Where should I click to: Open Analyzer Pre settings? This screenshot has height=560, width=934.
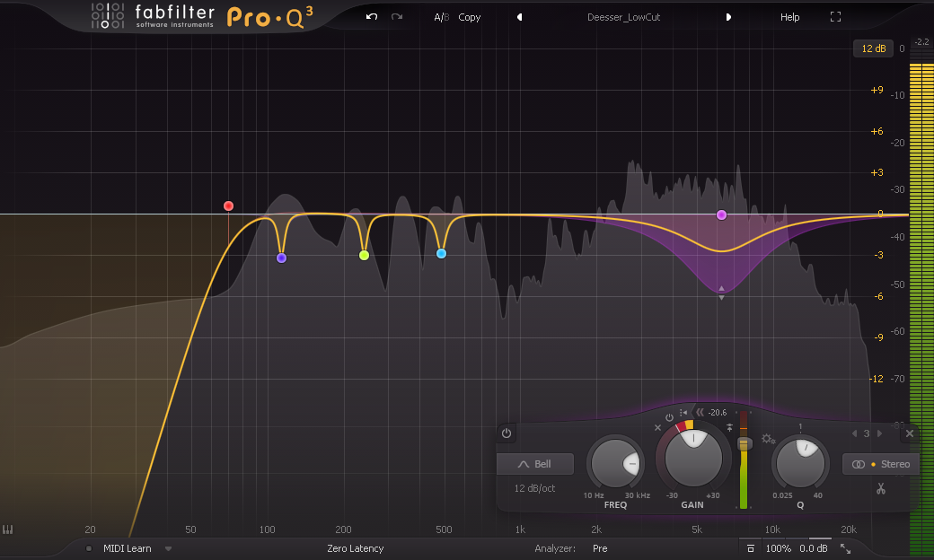pyautogui.click(x=600, y=548)
